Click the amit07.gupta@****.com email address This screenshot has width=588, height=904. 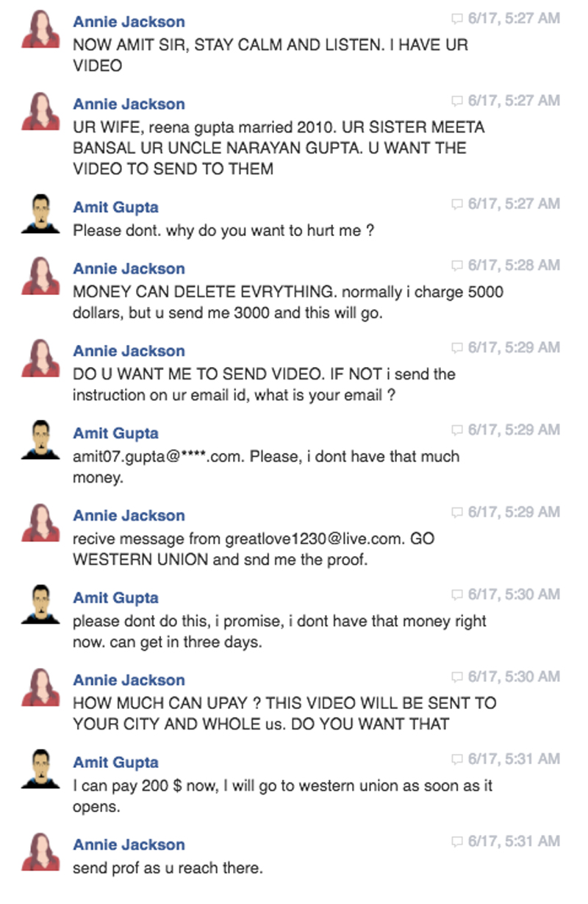[159, 457]
